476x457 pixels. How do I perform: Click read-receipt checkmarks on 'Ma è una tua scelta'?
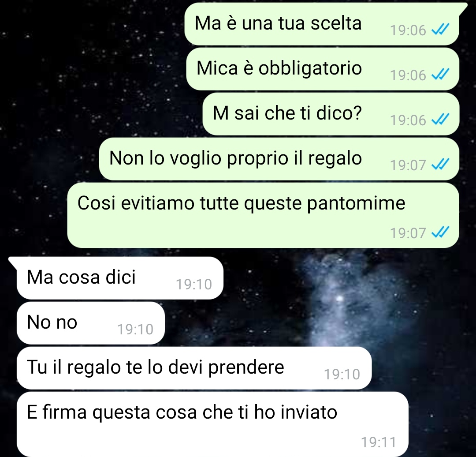coord(440,30)
